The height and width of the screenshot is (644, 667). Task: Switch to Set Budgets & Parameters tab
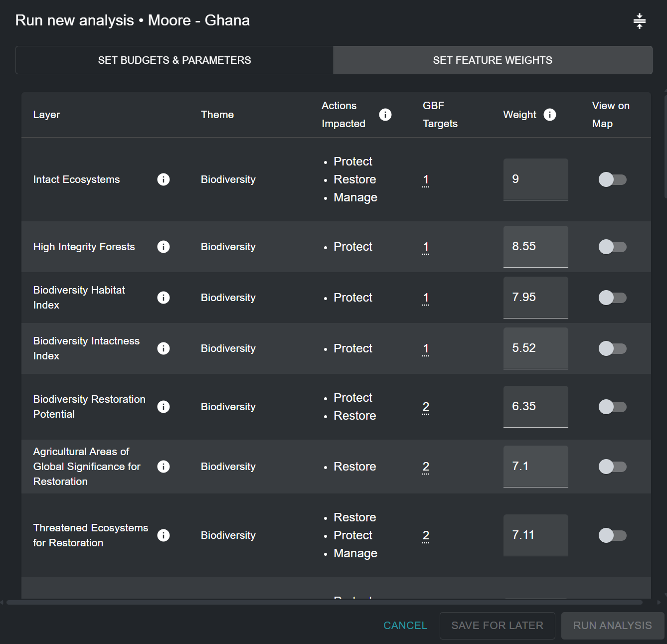coord(174,60)
